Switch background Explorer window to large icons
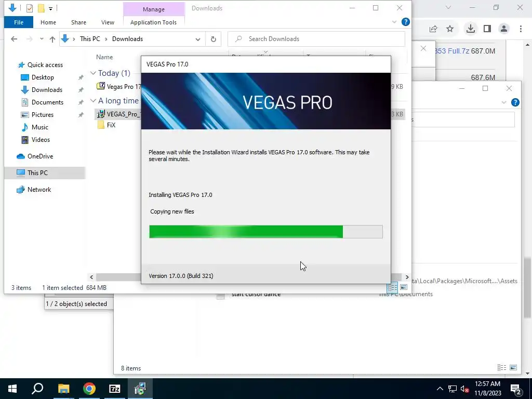532x399 pixels. (513, 368)
